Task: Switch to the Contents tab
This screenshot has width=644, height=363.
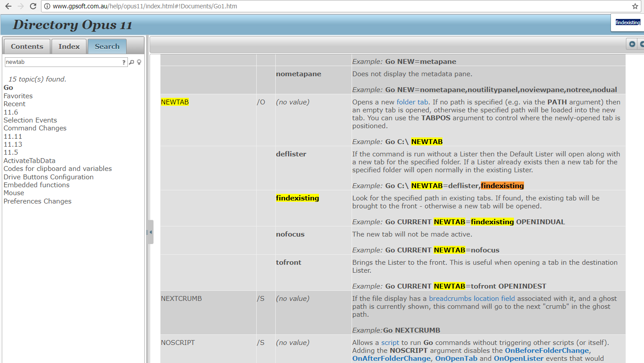Action: click(27, 46)
